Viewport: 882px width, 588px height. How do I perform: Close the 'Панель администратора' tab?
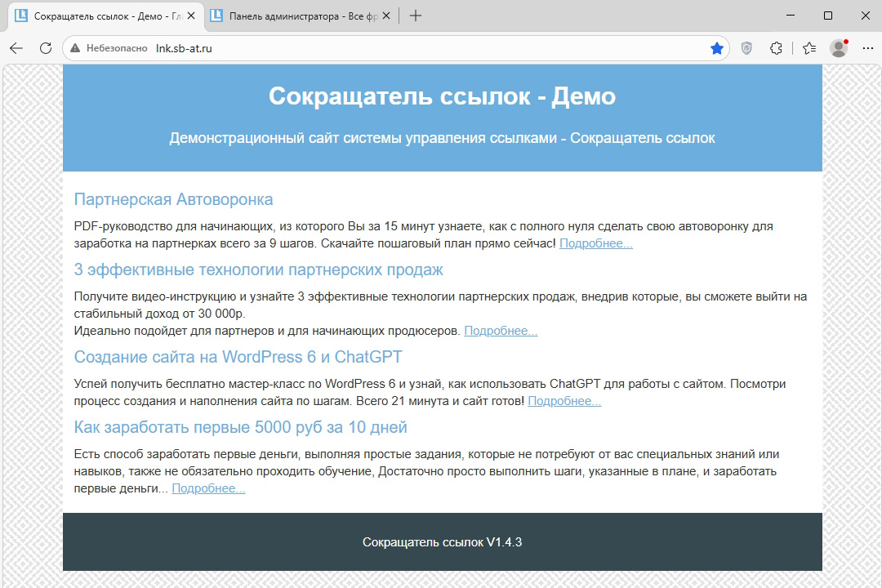click(388, 16)
